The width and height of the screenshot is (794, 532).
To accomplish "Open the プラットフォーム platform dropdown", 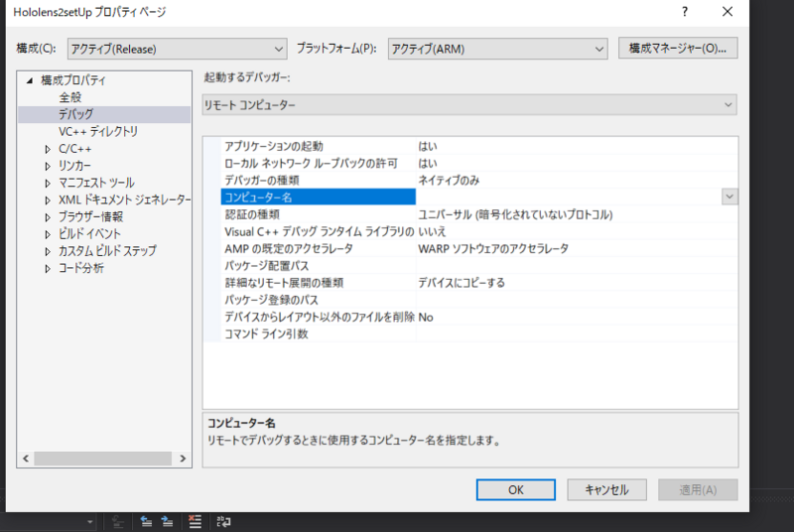I will point(498,49).
